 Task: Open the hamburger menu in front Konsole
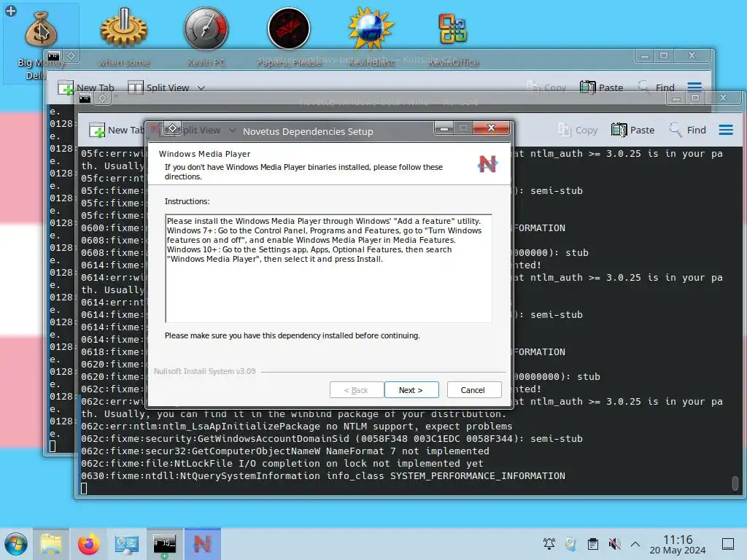tap(726, 130)
